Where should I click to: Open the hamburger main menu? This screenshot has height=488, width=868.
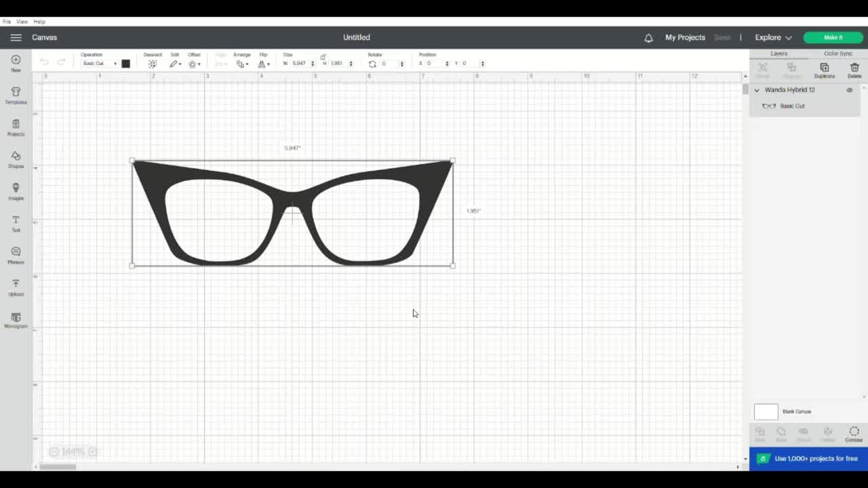tap(16, 38)
